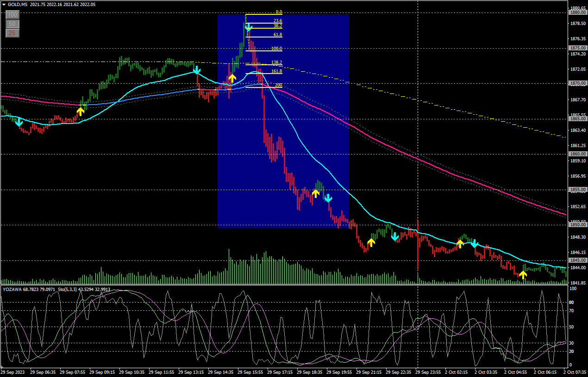Viewport: 588px width, 377px height.
Task: Select the cyan down arrow above 13:15 time label
Action: (x=197, y=70)
